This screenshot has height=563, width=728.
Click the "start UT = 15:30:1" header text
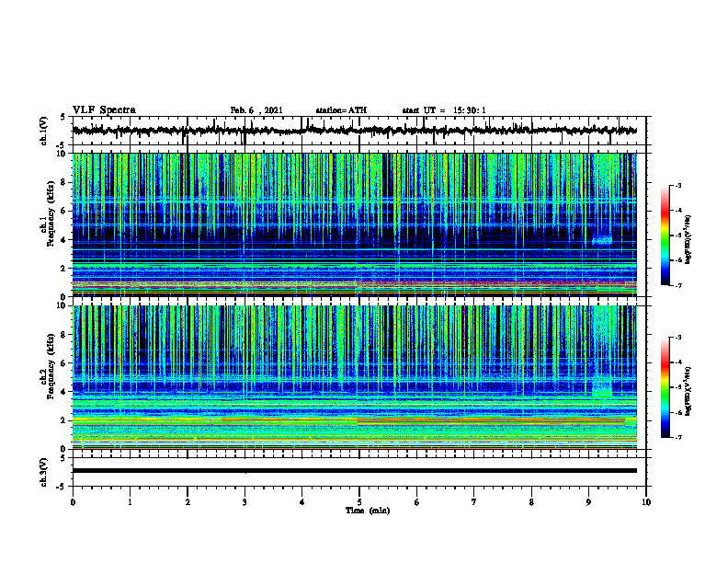444,110
